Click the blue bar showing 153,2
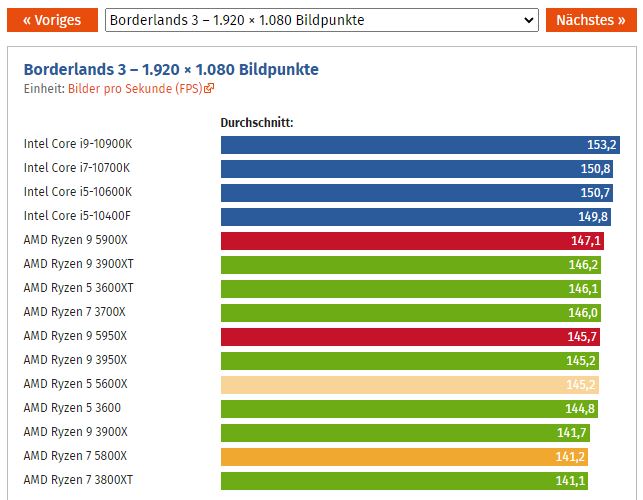The height and width of the screenshot is (500, 643). tap(420, 145)
